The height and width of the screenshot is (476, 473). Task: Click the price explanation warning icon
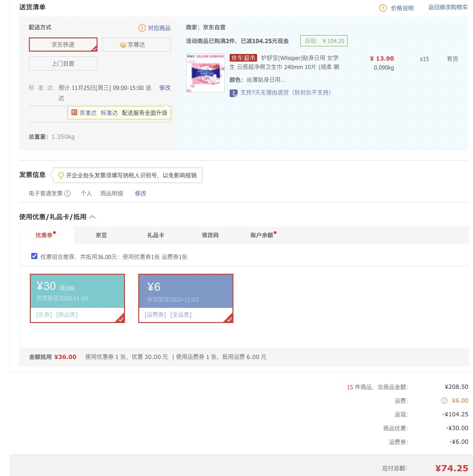coord(383,8)
